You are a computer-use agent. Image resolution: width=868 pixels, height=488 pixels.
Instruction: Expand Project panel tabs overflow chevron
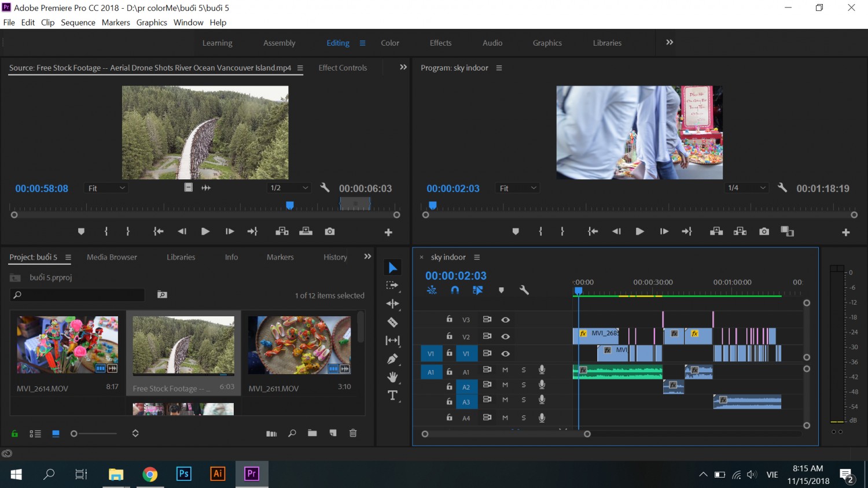(x=367, y=257)
